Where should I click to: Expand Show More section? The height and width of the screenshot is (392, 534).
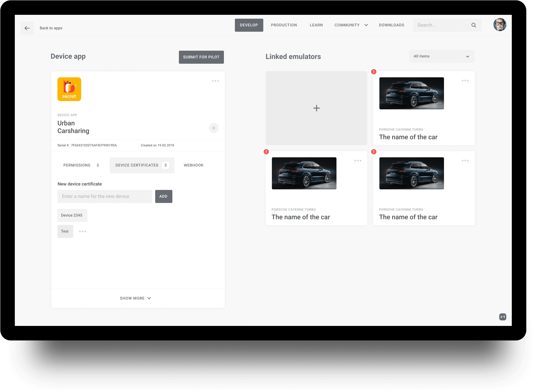(x=135, y=298)
